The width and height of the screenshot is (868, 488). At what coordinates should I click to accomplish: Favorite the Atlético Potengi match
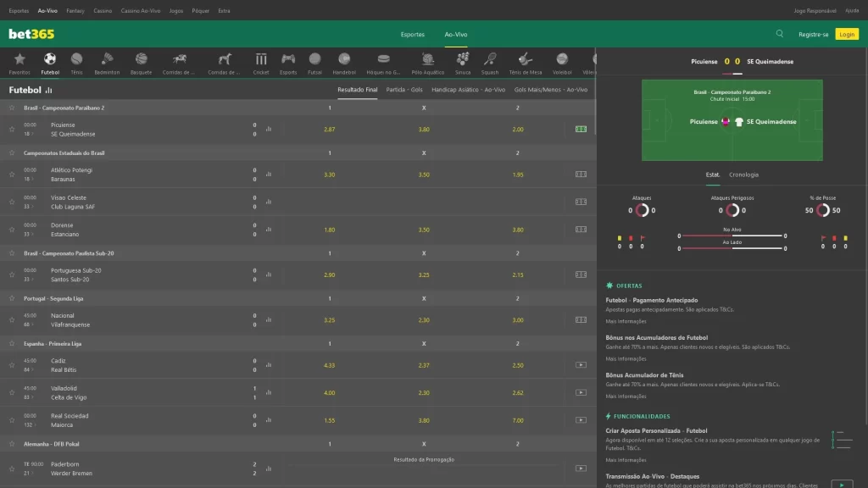click(12, 175)
